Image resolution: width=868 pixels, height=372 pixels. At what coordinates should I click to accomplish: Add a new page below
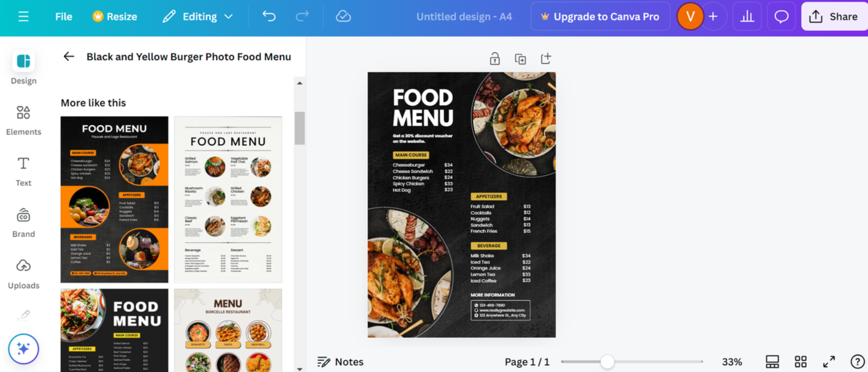tap(546, 58)
